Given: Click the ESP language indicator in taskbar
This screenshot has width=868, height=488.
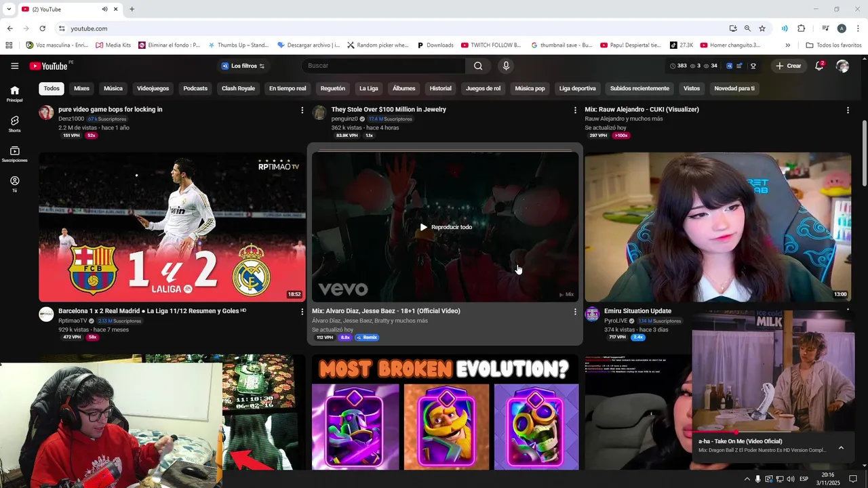Looking at the screenshot, I should tap(804, 479).
